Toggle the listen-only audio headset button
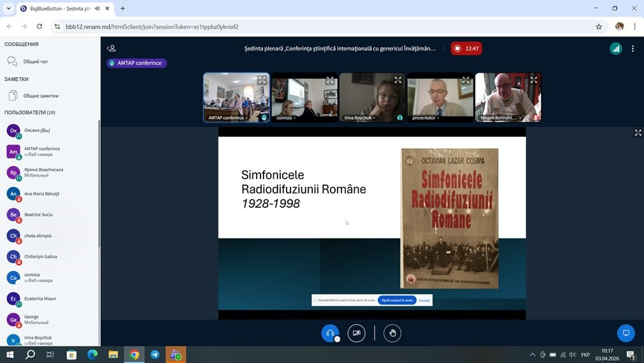This screenshot has height=363, width=644. point(330,333)
